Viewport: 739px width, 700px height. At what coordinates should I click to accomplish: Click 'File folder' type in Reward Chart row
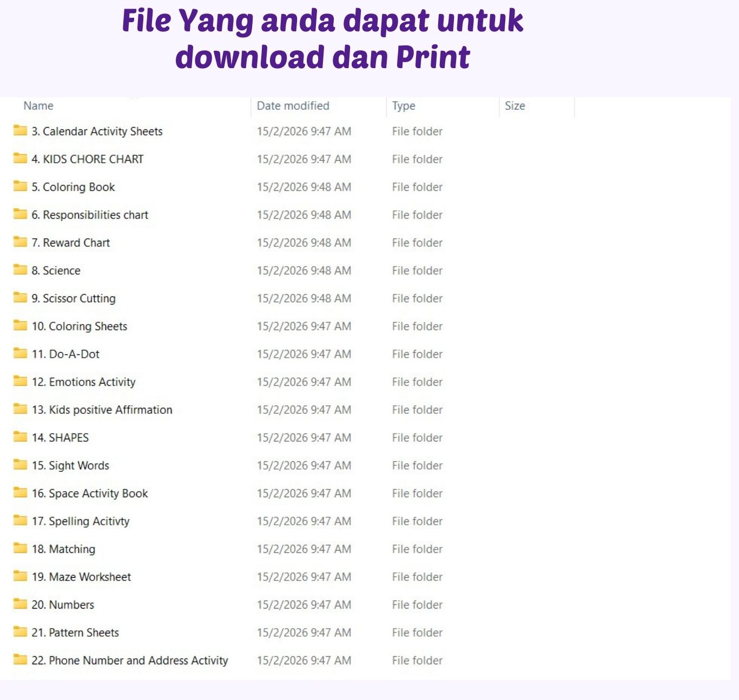417,243
